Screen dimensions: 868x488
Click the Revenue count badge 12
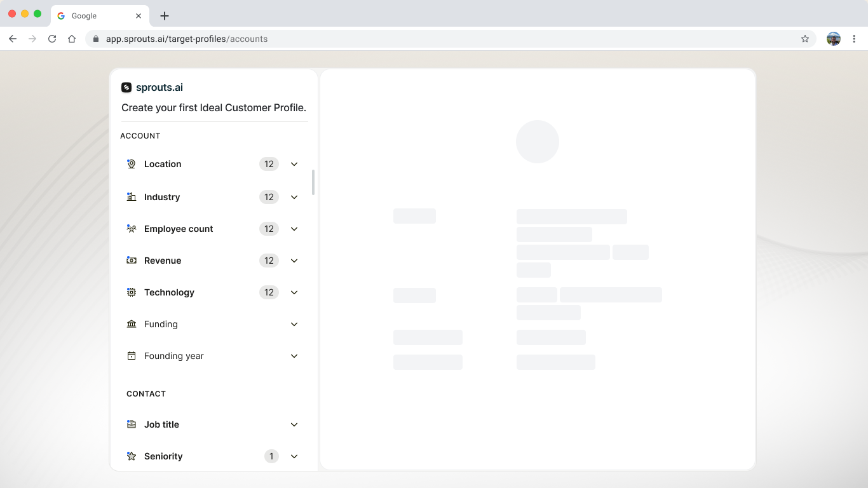point(269,261)
